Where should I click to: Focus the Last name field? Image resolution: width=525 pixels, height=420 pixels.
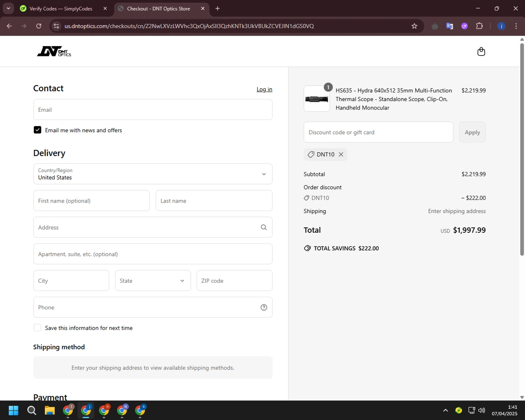click(x=214, y=201)
